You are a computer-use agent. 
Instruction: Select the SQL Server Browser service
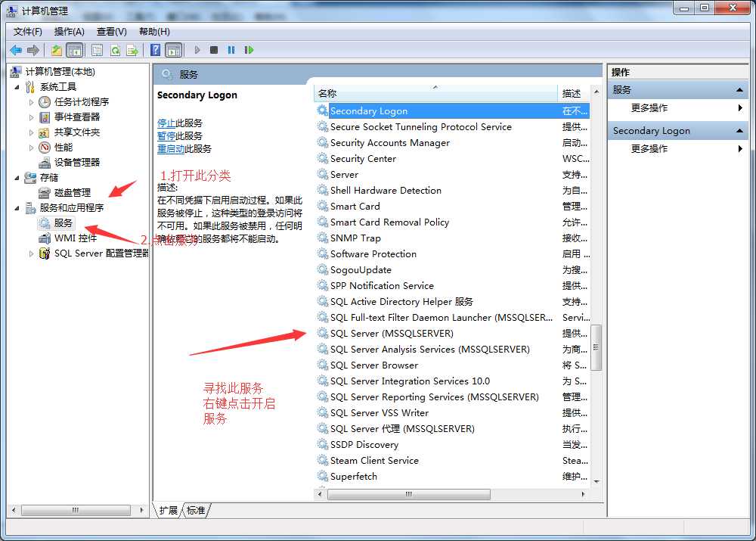(373, 365)
